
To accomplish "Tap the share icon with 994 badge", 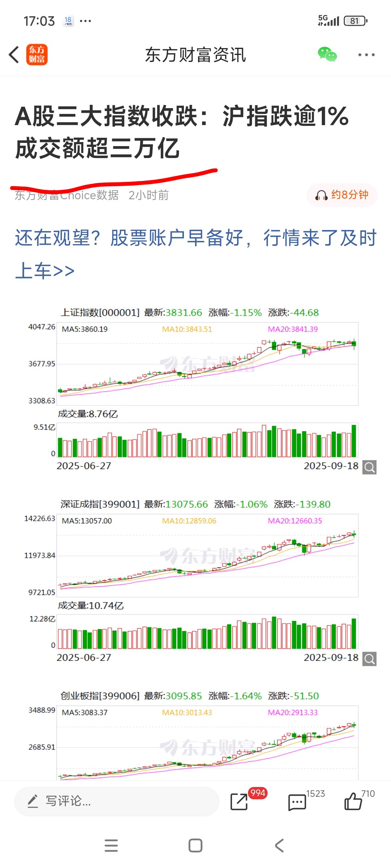I will tap(240, 801).
